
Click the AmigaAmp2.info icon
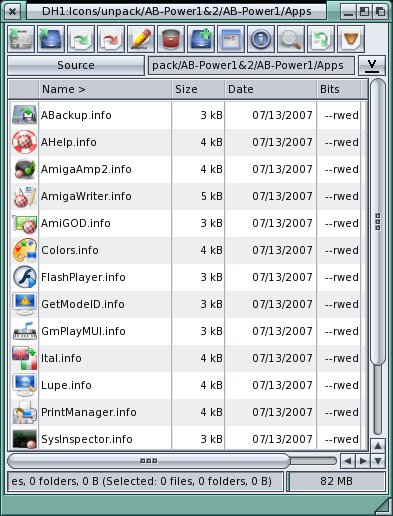click(x=24, y=169)
